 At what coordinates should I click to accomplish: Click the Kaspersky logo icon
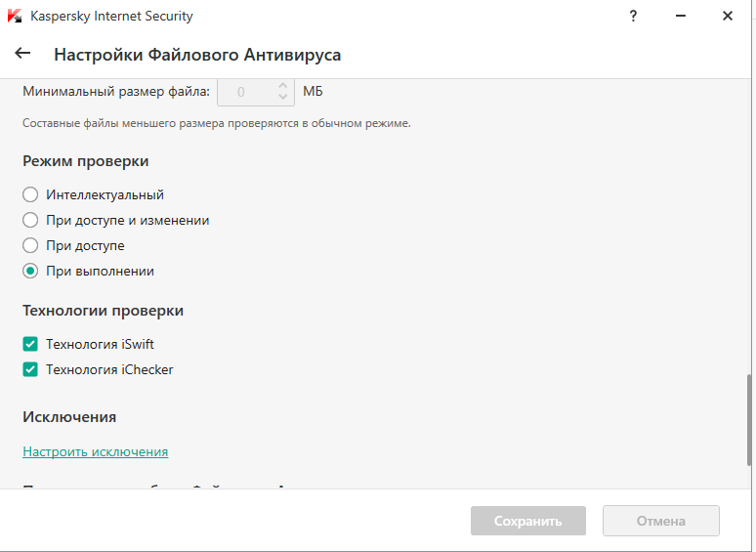[x=15, y=16]
